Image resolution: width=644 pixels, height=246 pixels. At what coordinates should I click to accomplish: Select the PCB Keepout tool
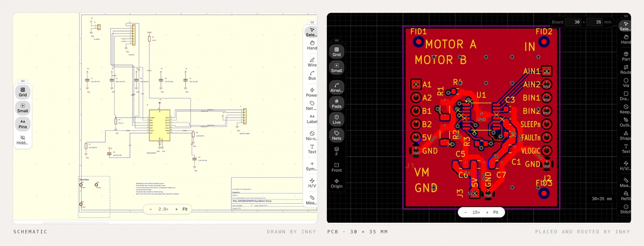coord(625,109)
